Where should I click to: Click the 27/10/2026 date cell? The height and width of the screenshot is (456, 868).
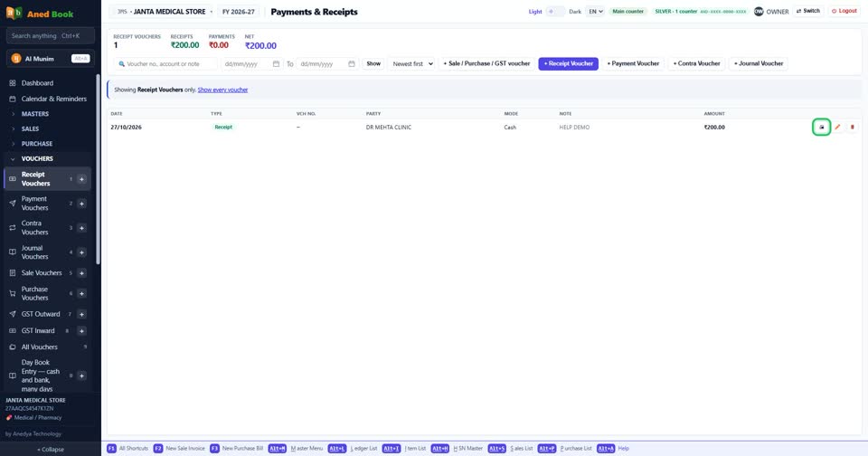[x=127, y=128]
